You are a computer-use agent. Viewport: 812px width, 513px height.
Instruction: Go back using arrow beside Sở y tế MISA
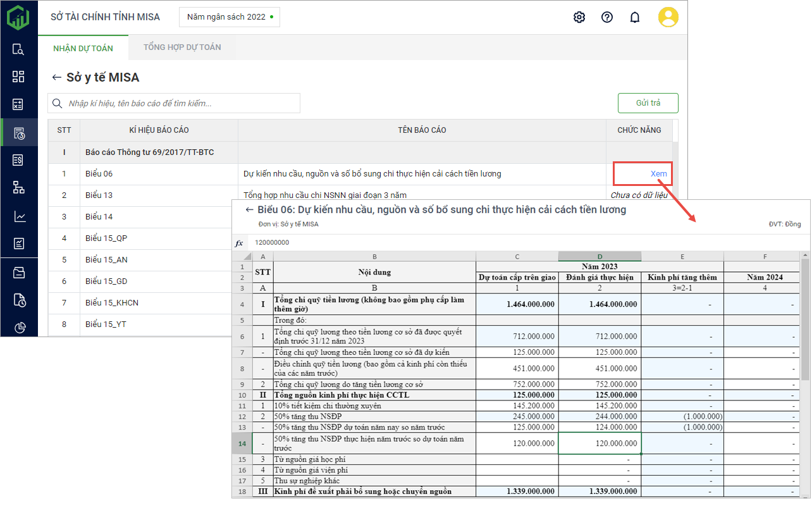pyautogui.click(x=57, y=78)
